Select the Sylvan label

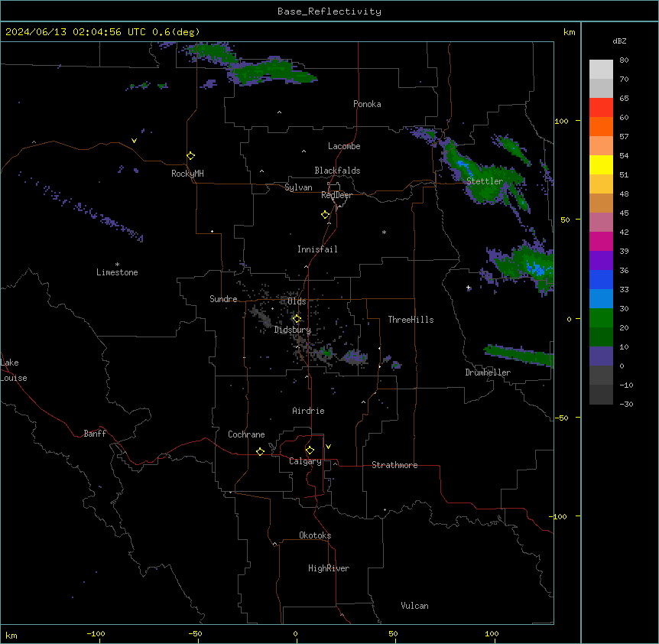click(x=298, y=187)
